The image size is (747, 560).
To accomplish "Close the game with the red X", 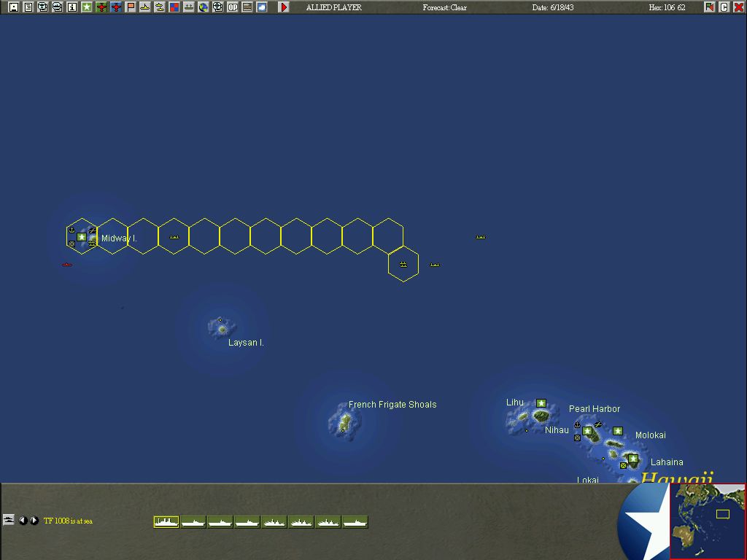I will pyautogui.click(x=739, y=7).
